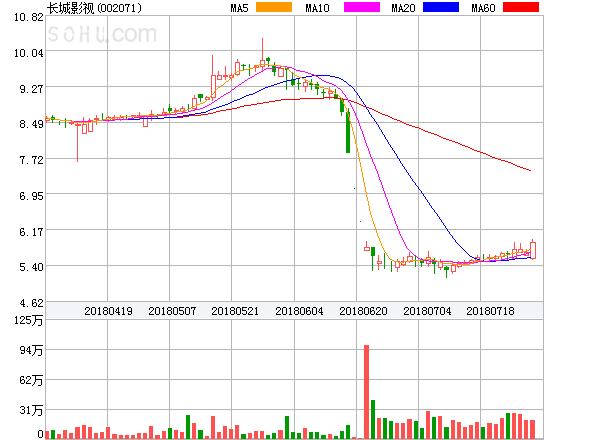The width and height of the screenshot is (600, 440).
Task: Click the 8.49 price axis label
Action: coord(31,124)
